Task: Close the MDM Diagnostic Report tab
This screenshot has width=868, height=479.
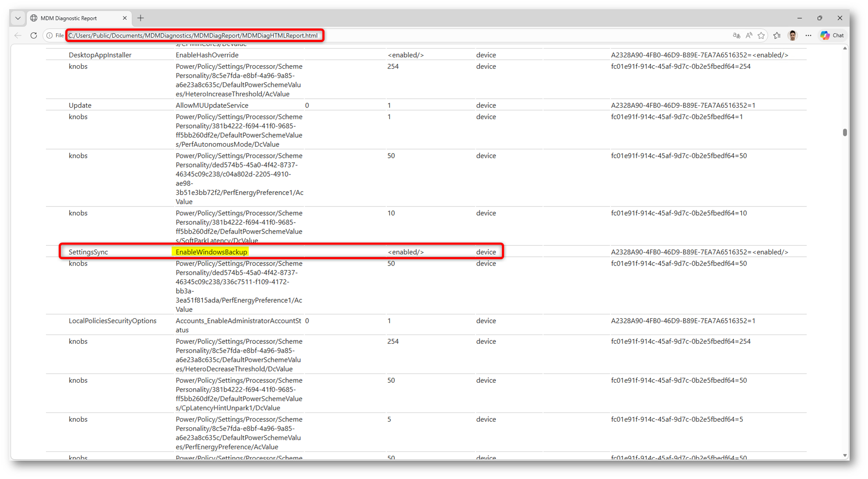Action: coord(125,18)
